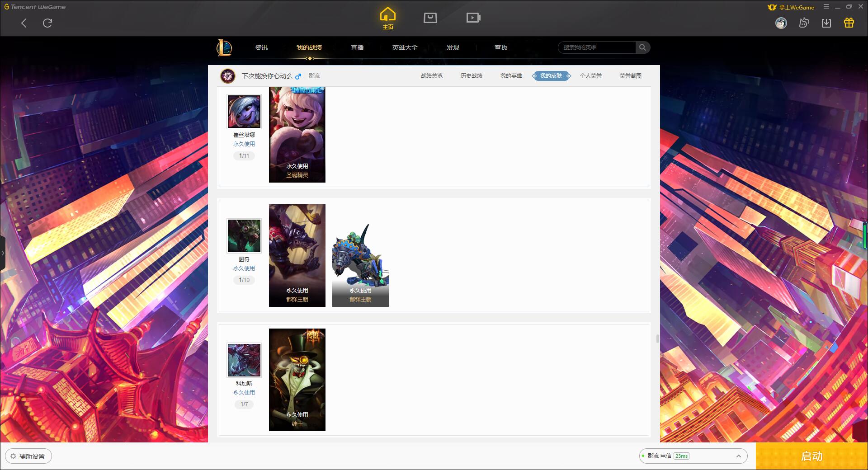Click the 1/7 skin count badge

[x=244, y=404]
